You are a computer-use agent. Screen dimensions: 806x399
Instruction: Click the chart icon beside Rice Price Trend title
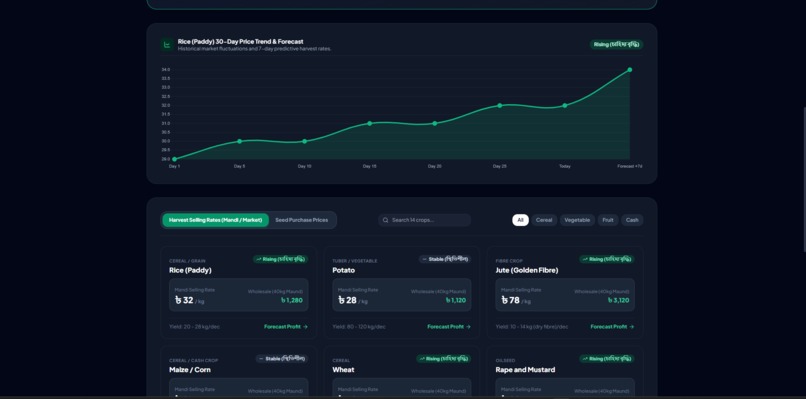(167, 45)
